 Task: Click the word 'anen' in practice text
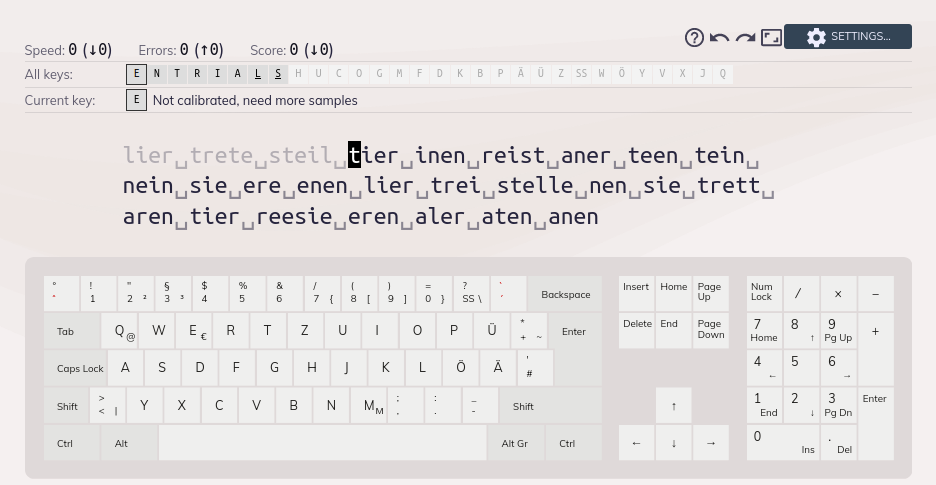[x=574, y=216]
